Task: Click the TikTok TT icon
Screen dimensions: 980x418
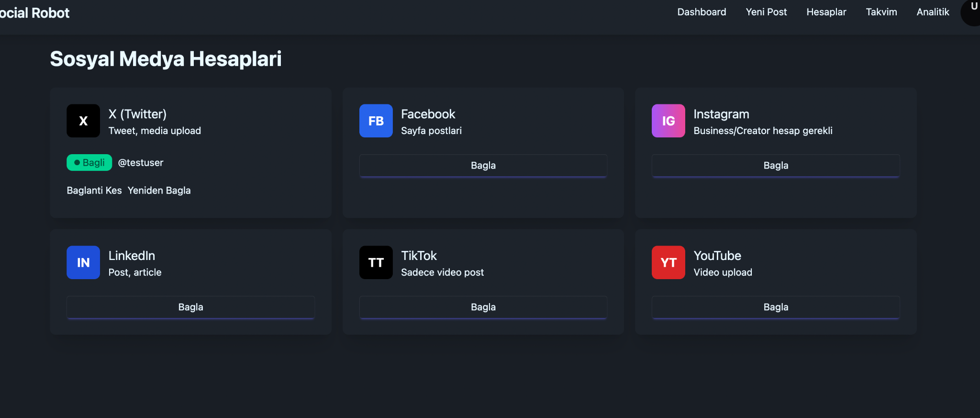Action: coord(376,262)
